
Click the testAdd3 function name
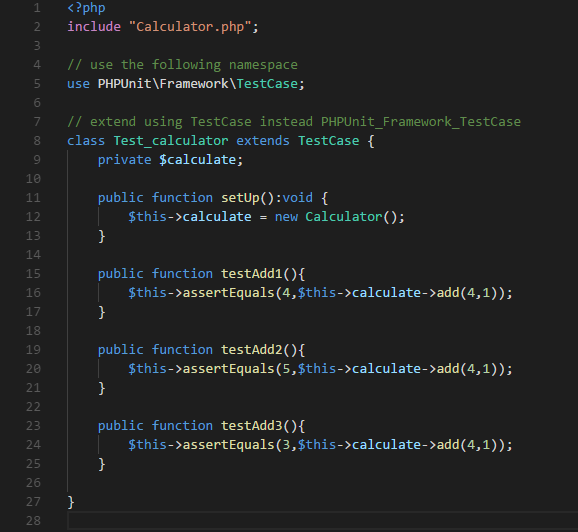tap(252, 426)
